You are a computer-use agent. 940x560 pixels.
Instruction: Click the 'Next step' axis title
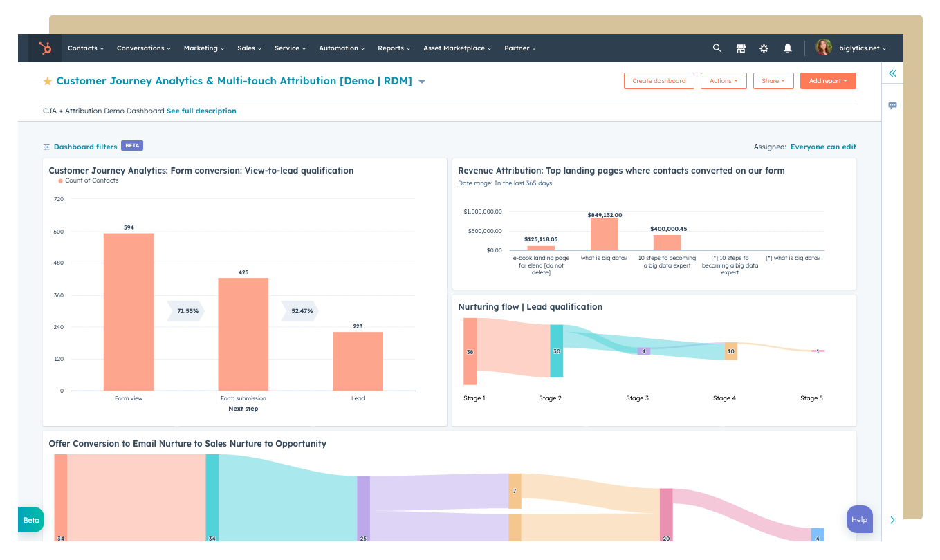pyautogui.click(x=243, y=409)
